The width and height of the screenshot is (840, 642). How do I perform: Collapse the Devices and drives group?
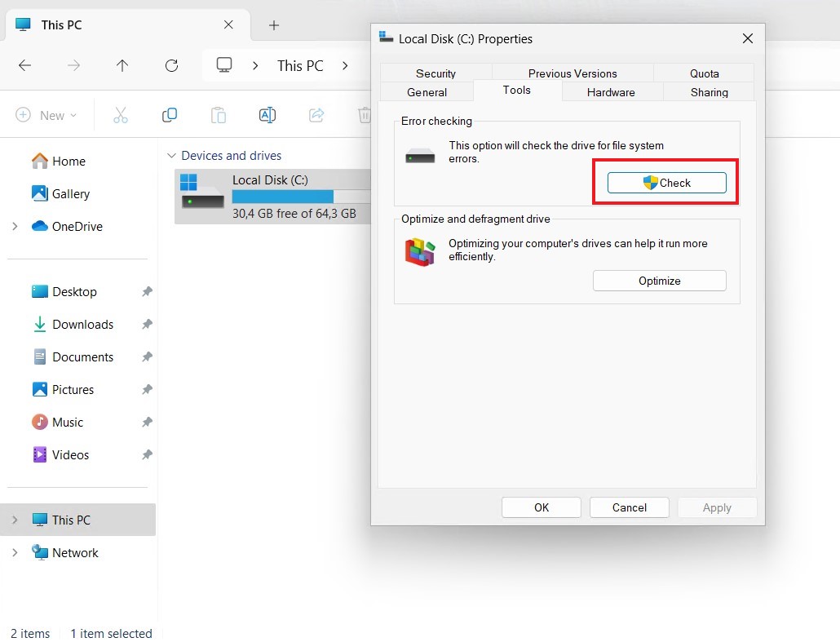point(171,155)
